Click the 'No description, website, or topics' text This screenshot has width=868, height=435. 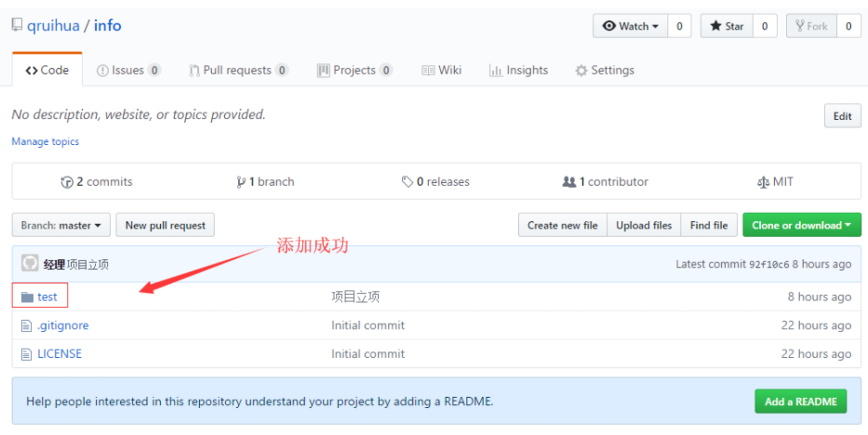139,114
